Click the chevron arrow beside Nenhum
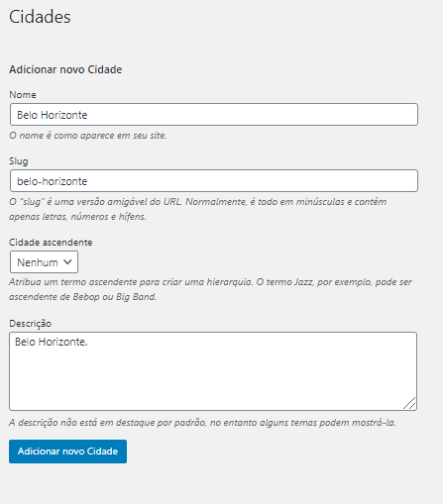Screen dimensions: 443x504 click(x=67, y=262)
